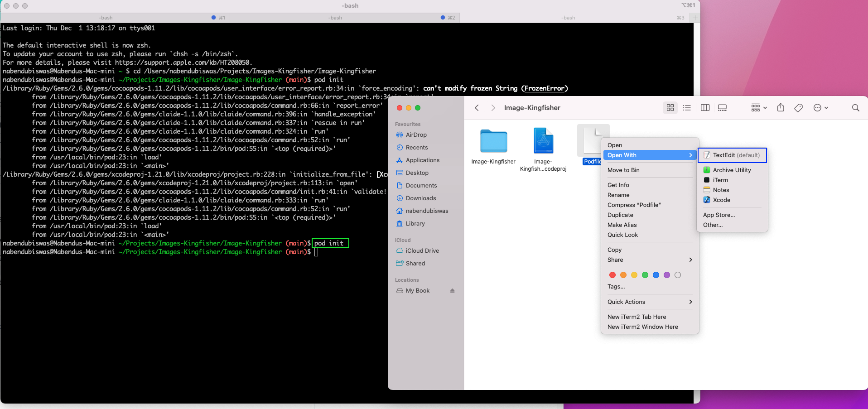Open the More actions ellipsis dropdown

[x=821, y=108]
